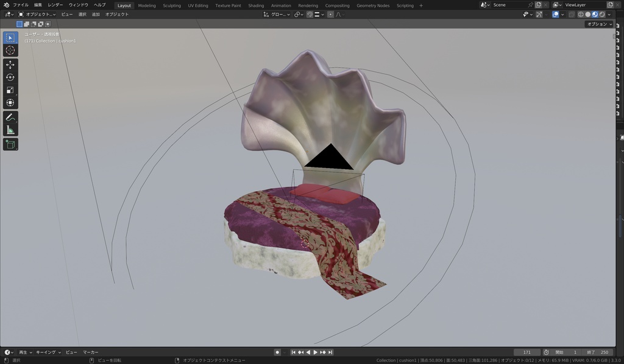Activate the Transform tool

10,102
